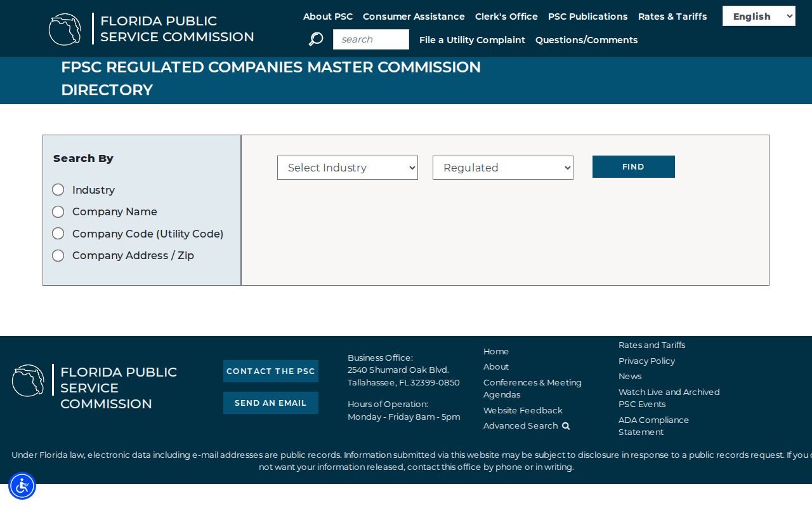812x508 pixels.
Task: Click the FIND button
Action: [634, 166]
